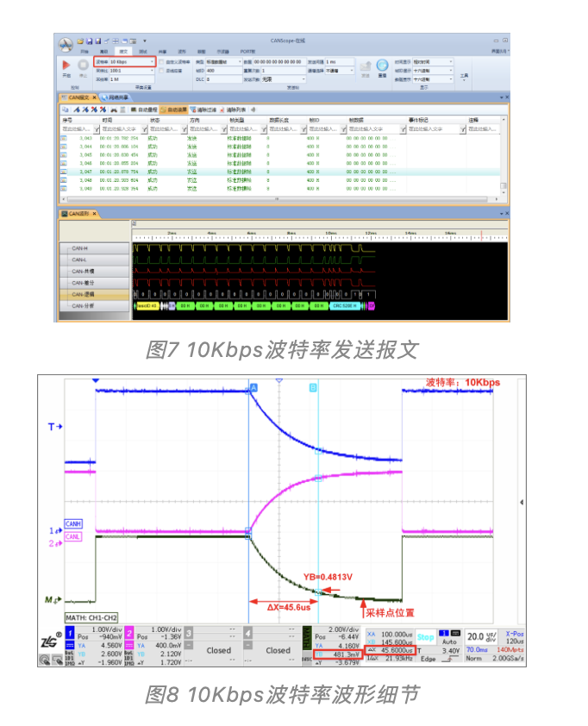The width and height of the screenshot is (588, 726).
Task: Click the blue round repeat-send icon
Action: [x=382, y=65]
